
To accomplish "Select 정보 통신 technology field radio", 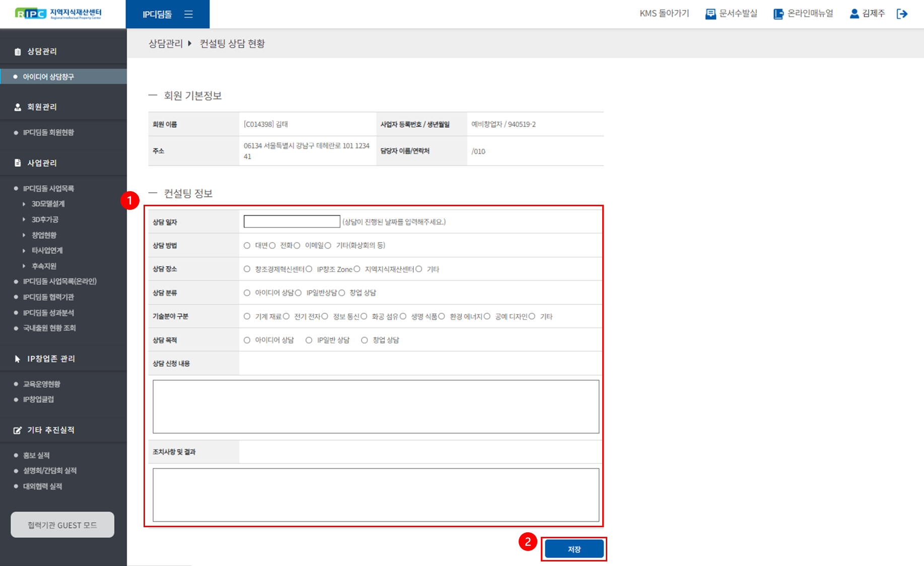I will coord(325,316).
